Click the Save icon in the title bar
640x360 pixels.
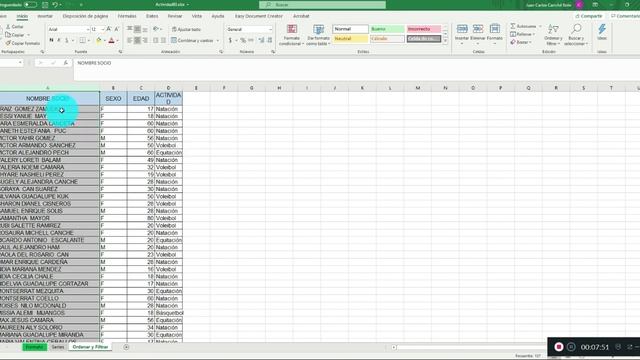pyautogui.click(x=45, y=4)
